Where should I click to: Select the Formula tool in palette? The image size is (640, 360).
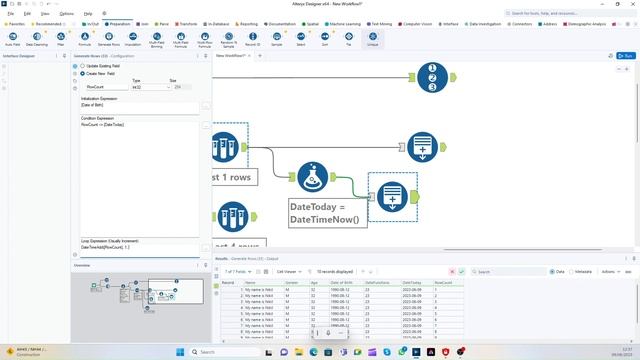(x=85, y=39)
